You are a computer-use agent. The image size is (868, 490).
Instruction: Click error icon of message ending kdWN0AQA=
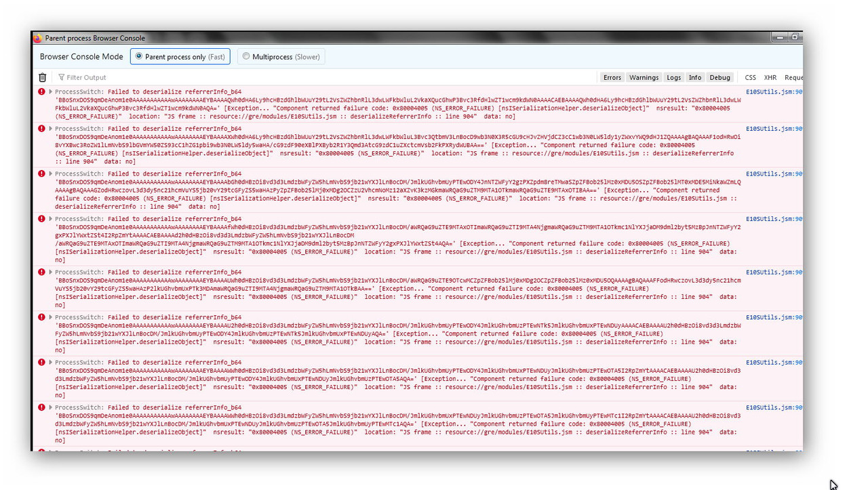(42, 91)
